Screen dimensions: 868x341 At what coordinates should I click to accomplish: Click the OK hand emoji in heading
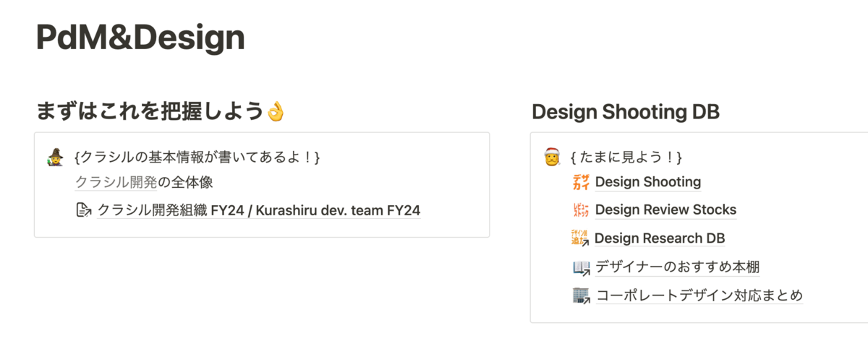point(276,112)
